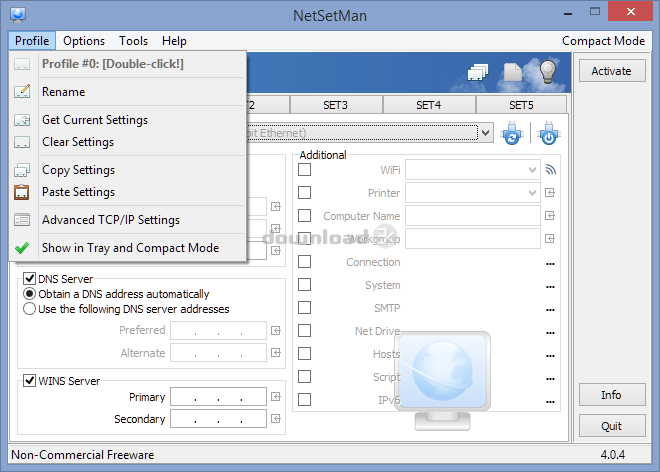Enable the WiFi checkbox

(x=305, y=170)
